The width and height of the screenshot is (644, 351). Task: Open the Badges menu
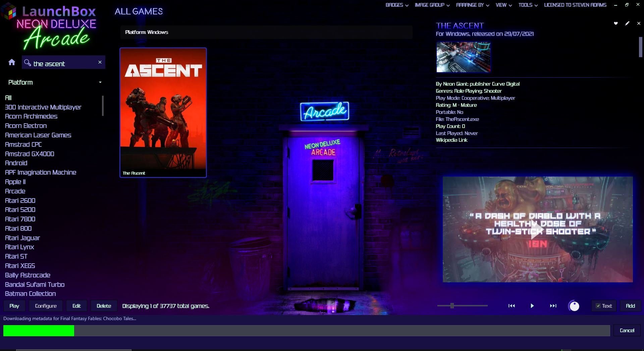click(397, 5)
